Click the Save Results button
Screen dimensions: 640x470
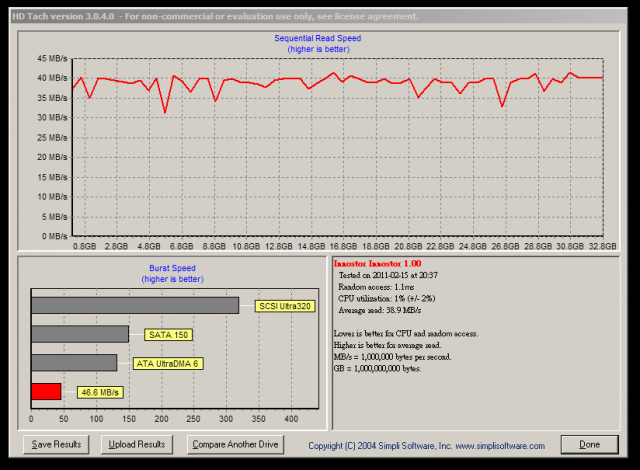tap(56, 444)
